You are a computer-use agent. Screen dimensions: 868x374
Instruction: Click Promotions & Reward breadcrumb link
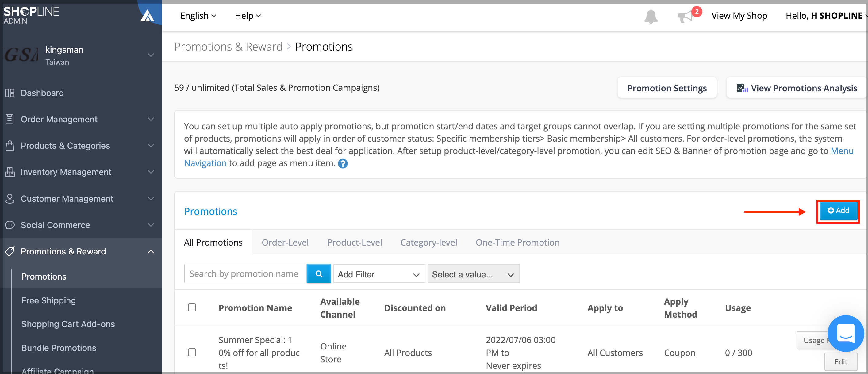[228, 47]
